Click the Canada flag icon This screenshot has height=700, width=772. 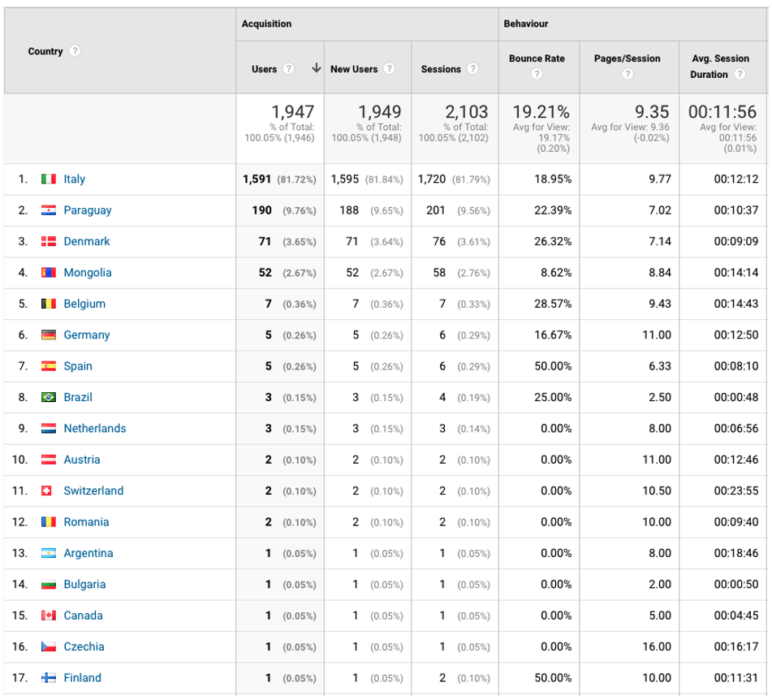click(49, 616)
